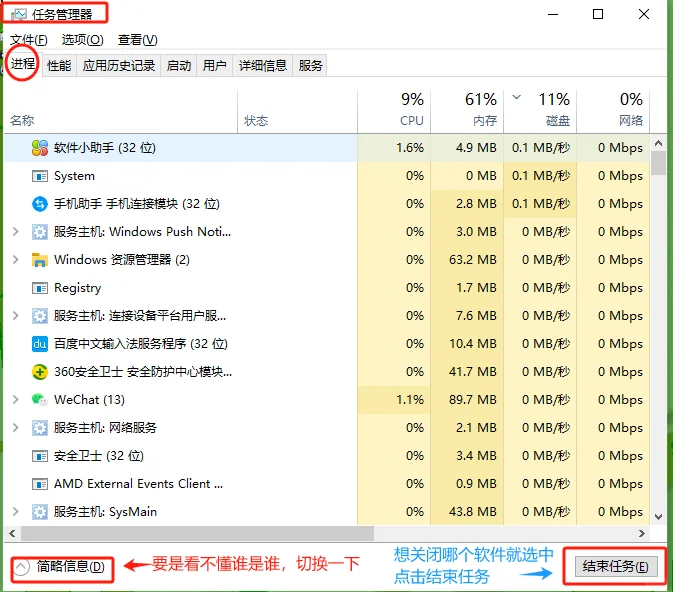Sort by the 状态 column header

[x=297, y=112]
